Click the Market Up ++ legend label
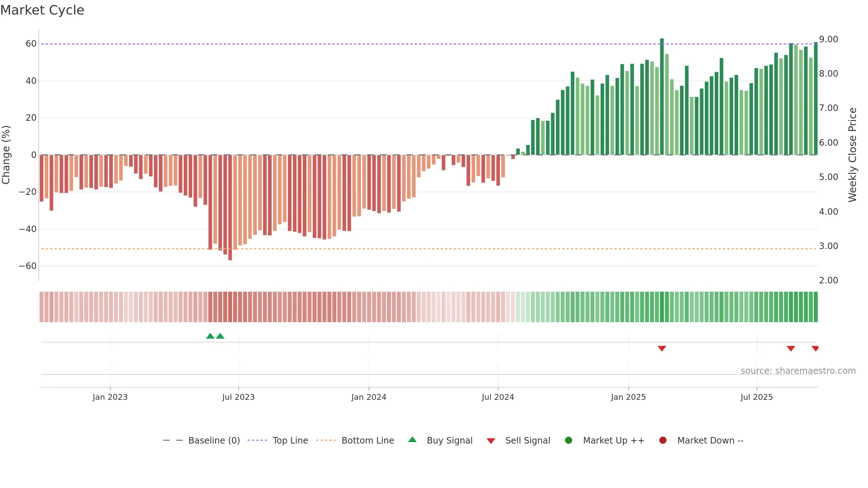Viewport: 868px width, 488px height. point(614,440)
